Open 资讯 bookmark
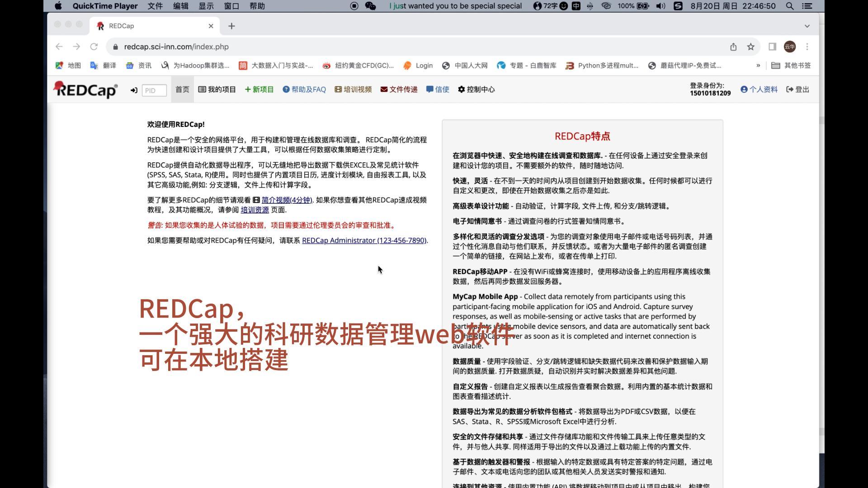 point(138,66)
